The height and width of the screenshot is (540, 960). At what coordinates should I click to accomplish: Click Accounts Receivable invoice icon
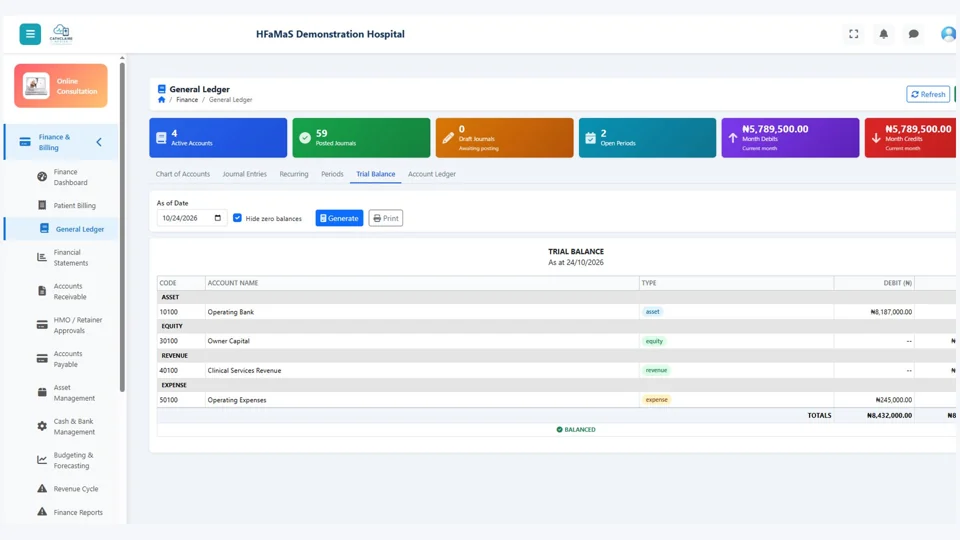42,291
